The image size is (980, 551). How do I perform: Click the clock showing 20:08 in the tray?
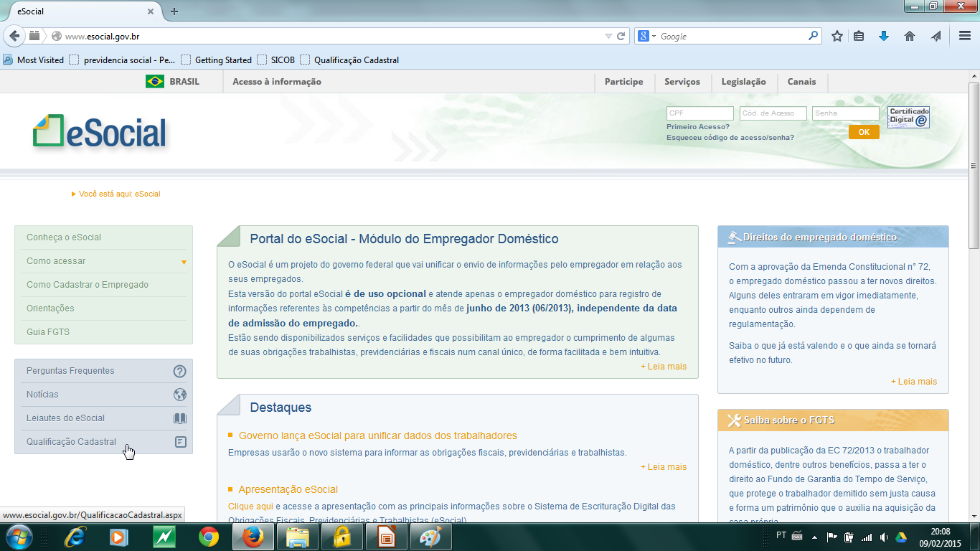click(x=940, y=532)
